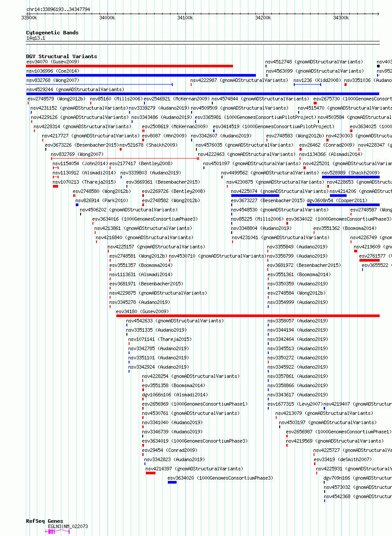Image resolution: width=392 pixels, height=536 pixels.
Task: Click the nsv3342823 (Audano2019) label
Action: point(175,459)
